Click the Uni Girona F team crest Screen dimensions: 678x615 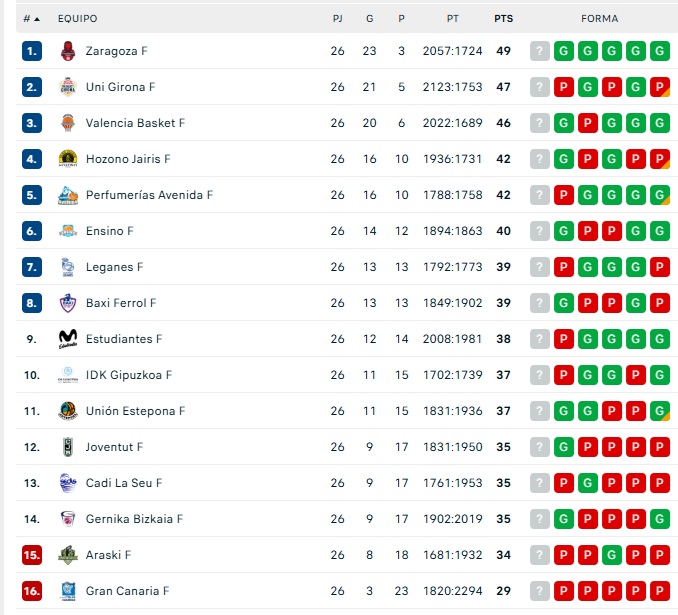click(67, 87)
